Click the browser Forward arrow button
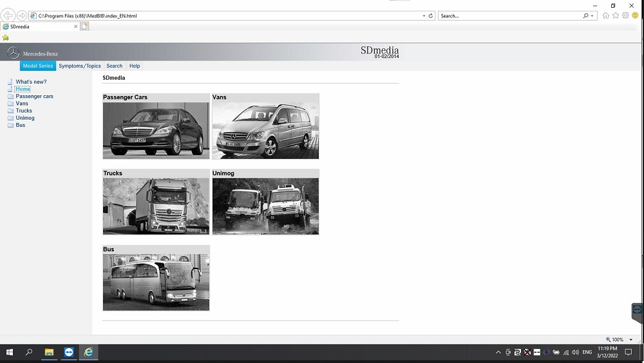Screen dimensions: 644x363 [22, 15]
